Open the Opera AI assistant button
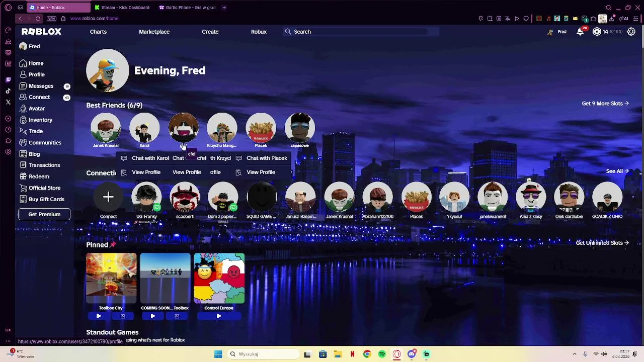644x362 pixels. [624, 19]
